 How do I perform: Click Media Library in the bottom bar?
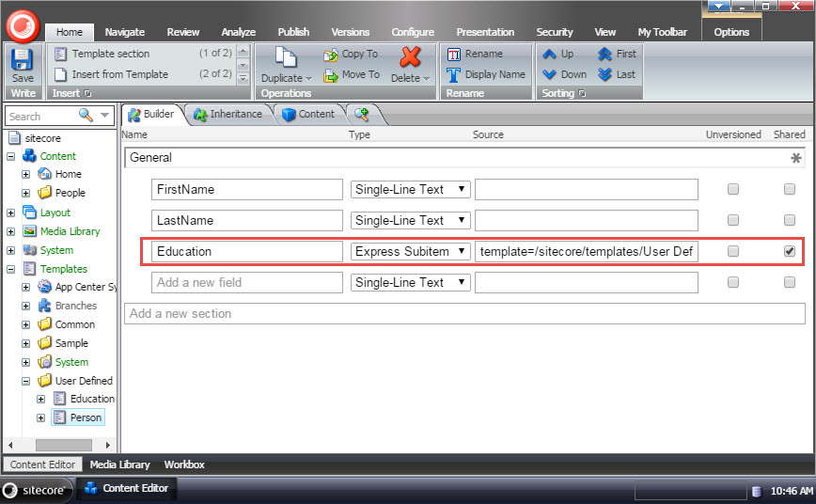click(119, 465)
